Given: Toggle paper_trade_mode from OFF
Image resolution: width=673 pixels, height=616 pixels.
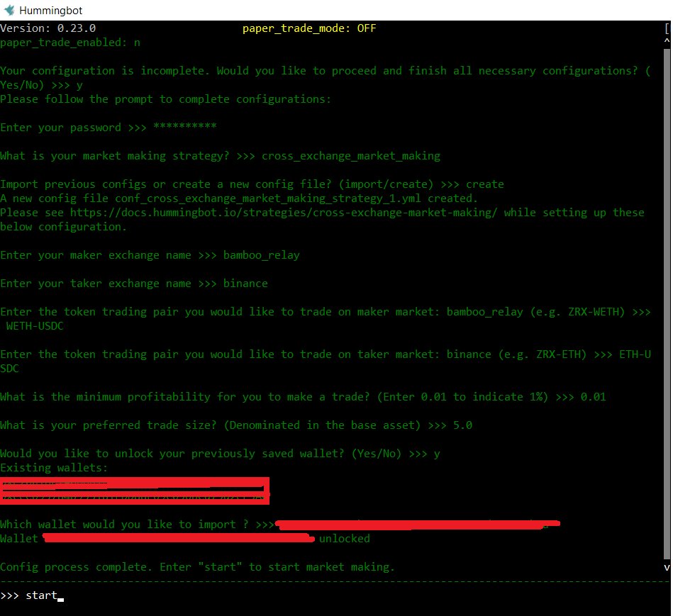Looking at the screenshot, I should tap(367, 28).
